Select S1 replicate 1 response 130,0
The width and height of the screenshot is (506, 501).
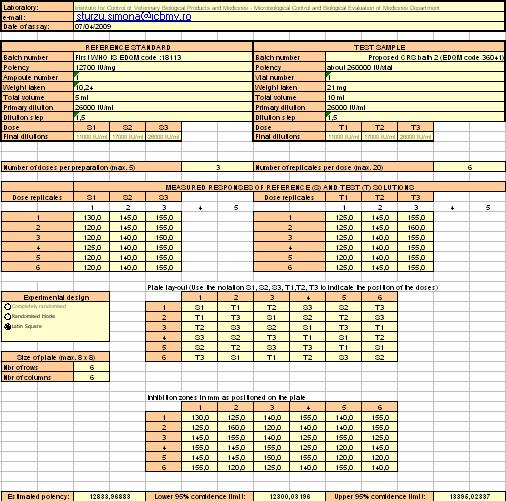point(91,217)
